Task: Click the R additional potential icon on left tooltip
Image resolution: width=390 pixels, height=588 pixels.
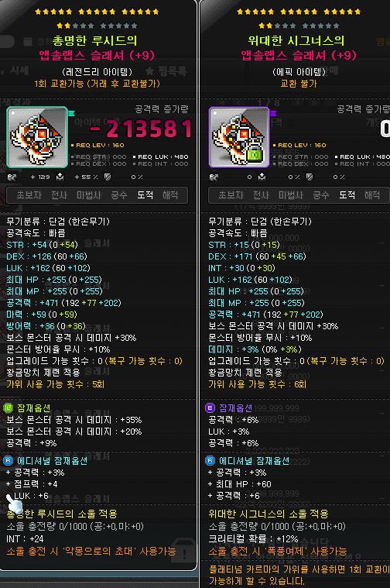Action: pyautogui.click(x=9, y=460)
